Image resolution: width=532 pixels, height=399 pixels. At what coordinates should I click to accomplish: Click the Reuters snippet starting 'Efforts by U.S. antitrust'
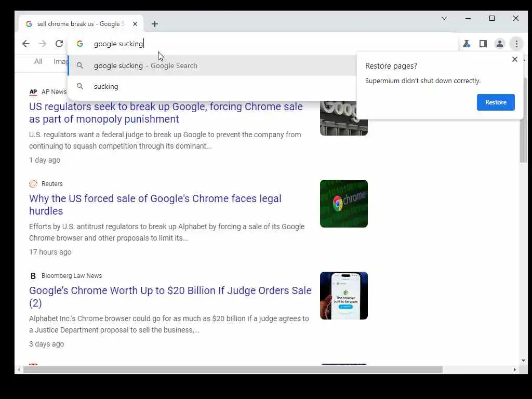(x=167, y=232)
